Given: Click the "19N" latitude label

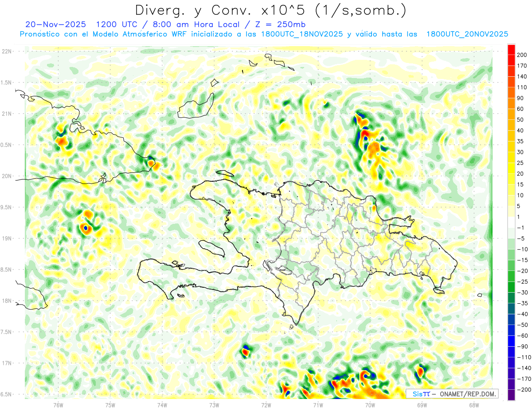Looking at the screenshot, I should point(6,239).
